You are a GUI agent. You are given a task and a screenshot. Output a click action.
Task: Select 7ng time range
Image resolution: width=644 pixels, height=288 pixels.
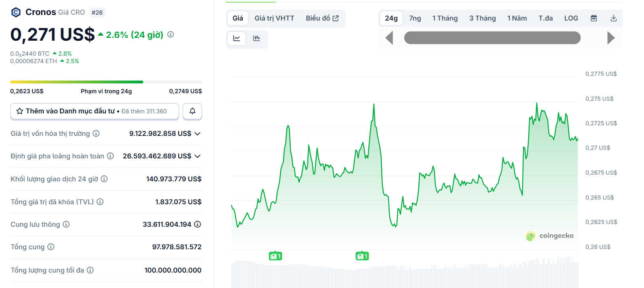415,18
